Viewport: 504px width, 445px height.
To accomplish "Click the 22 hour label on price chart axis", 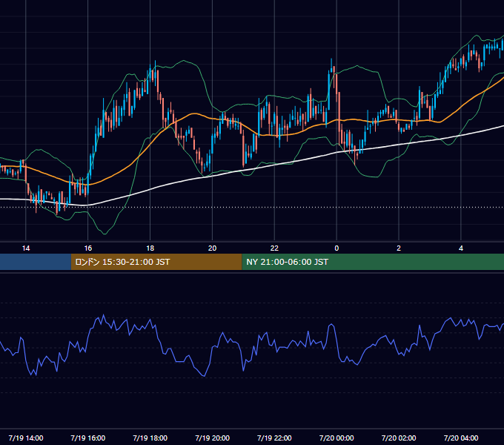I will [x=274, y=248].
